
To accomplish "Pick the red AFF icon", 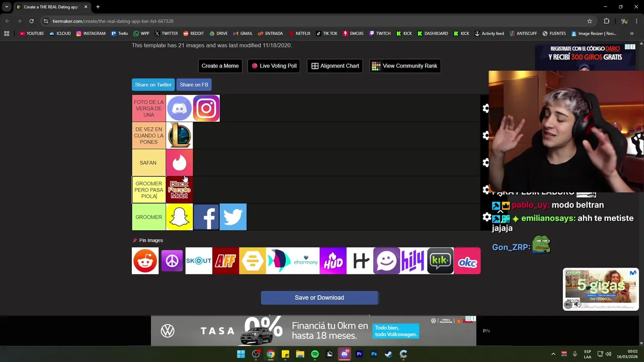I will pyautogui.click(x=225, y=261).
